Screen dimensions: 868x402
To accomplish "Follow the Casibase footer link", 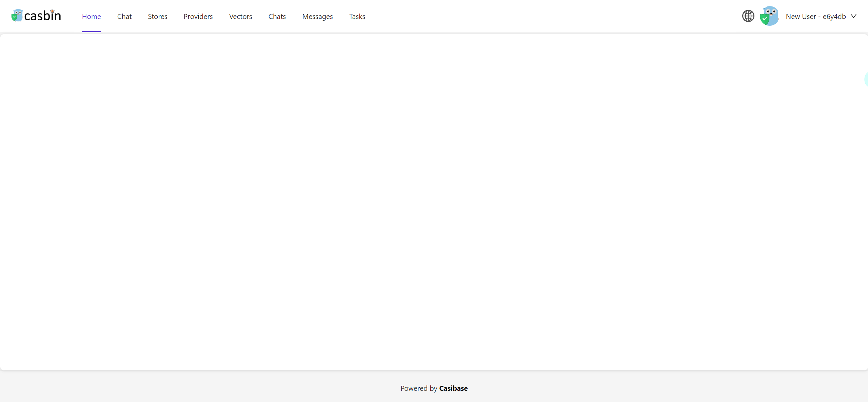I will [453, 388].
